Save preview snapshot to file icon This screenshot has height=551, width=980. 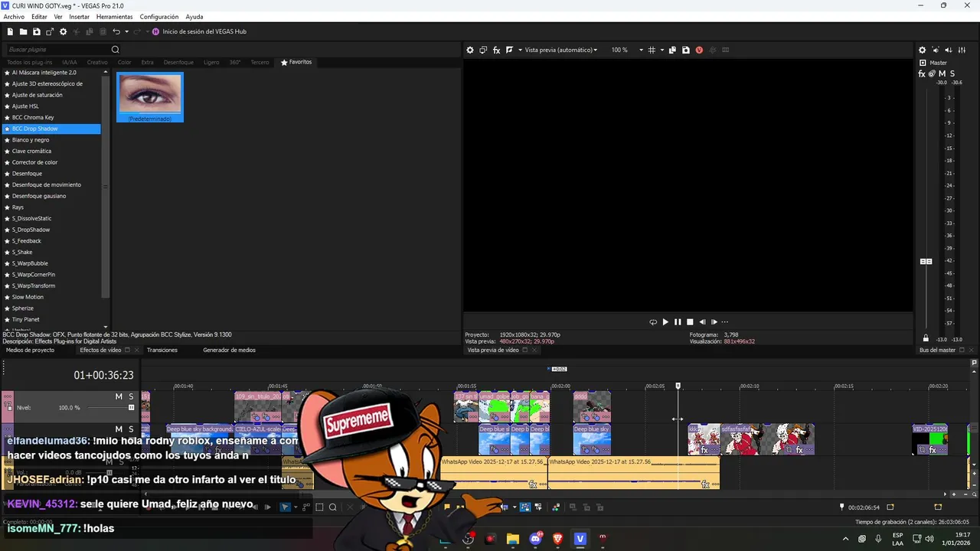(685, 50)
